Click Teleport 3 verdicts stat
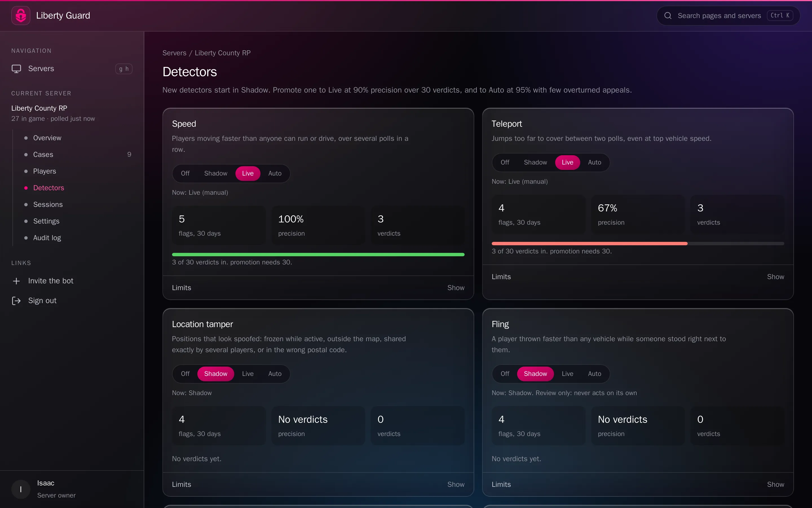Viewport: 812px width, 508px height. (x=737, y=214)
